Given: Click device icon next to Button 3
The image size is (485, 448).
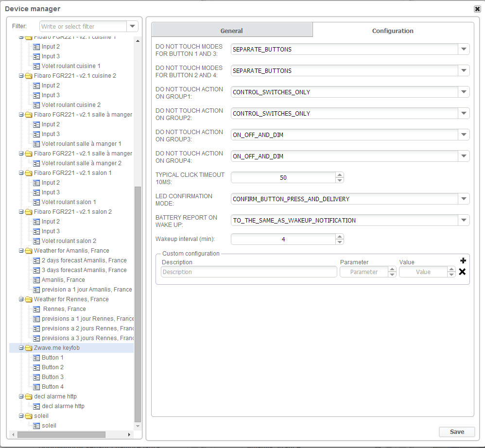Looking at the screenshot, I should pyautogui.click(x=36, y=377).
